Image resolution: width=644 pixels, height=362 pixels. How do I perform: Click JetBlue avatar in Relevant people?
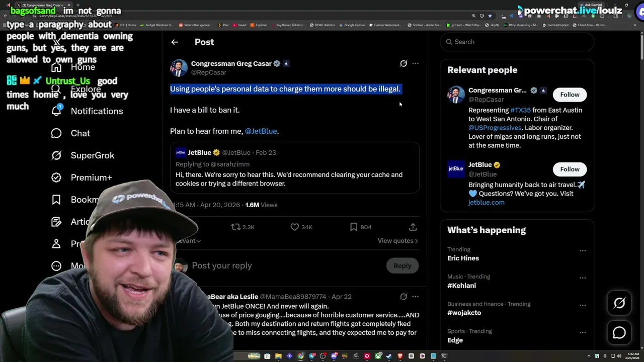click(456, 169)
